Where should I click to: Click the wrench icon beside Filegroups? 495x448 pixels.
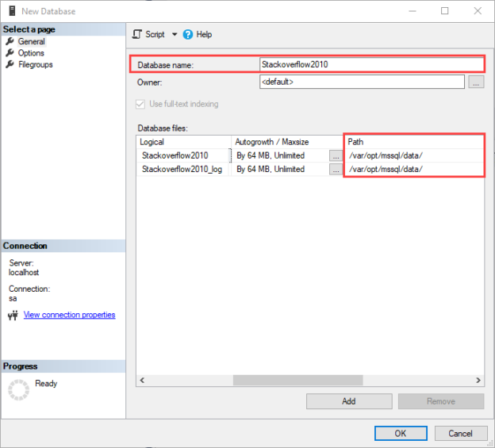(x=10, y=64)
